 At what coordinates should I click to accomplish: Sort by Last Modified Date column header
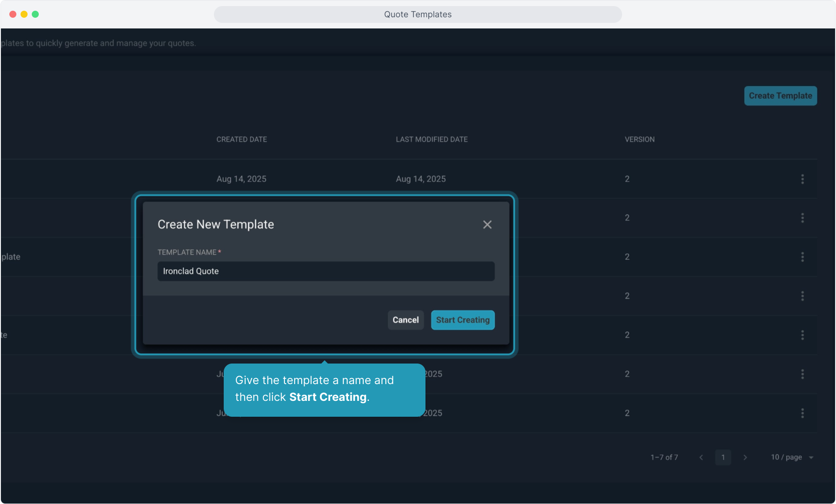pyautogui.click(x=432, y=140)
